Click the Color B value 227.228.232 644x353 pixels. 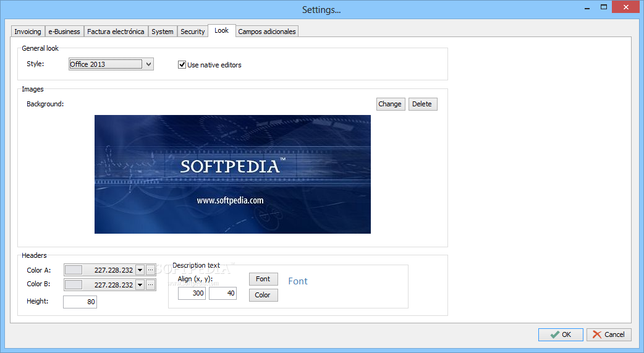click(114, 285)
